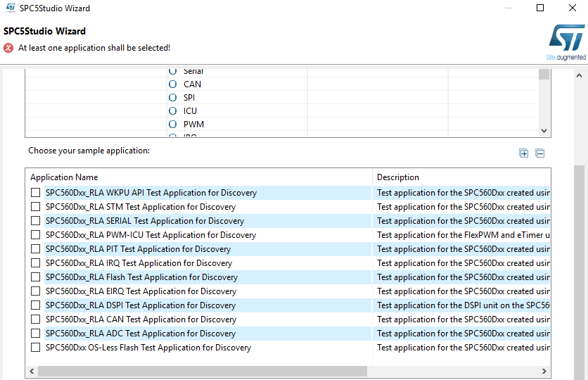Image resolution: width=588 pixels, height=380 pixels.
Task: Click the PWM-ICU row description about FlexPWM and eTimer
Action: [464, 235]
